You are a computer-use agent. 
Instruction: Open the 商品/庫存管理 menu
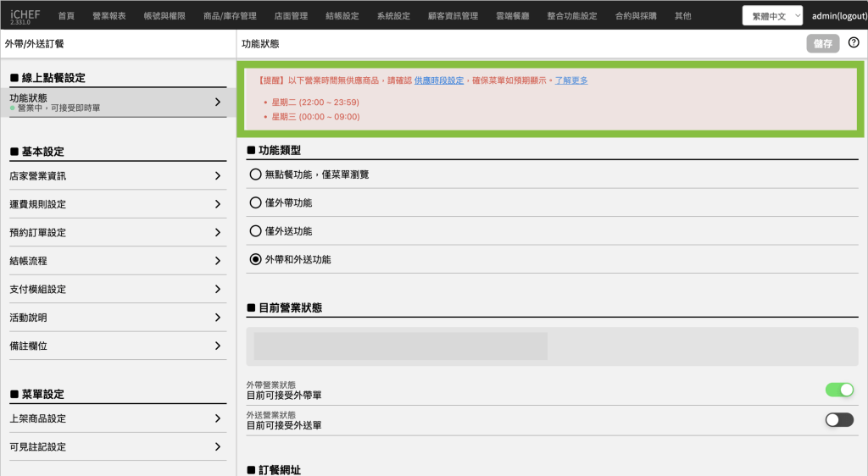point(230,16)
